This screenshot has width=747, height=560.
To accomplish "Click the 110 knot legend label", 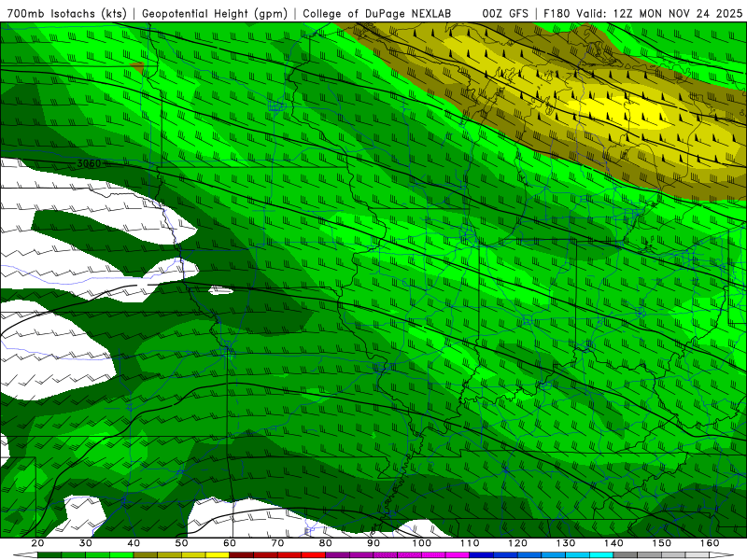I will (x=470, y=543).
